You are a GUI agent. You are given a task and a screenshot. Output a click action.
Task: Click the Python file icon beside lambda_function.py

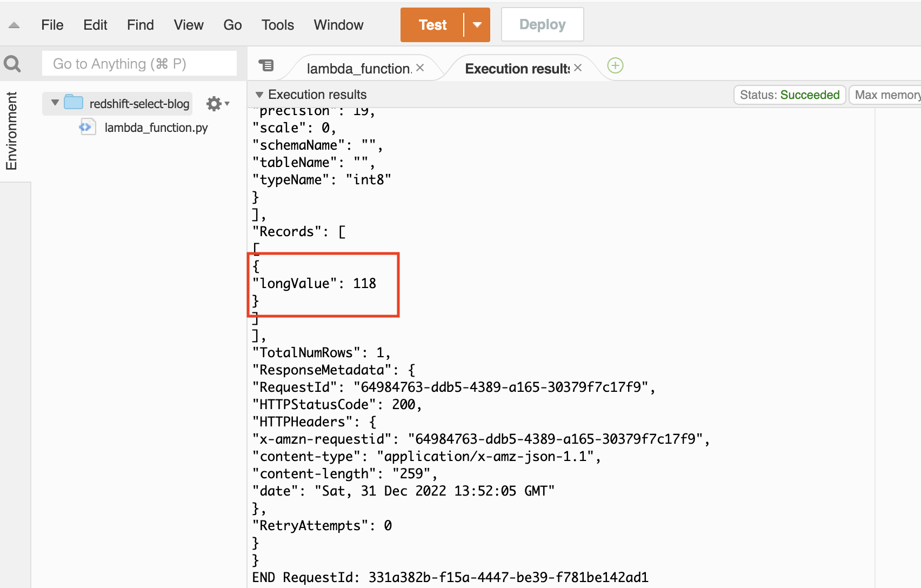pyautogui.click(x=88, y=128)
